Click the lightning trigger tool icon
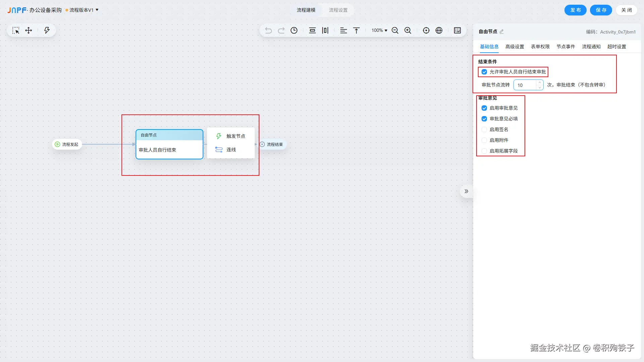 tap(47, 31)
